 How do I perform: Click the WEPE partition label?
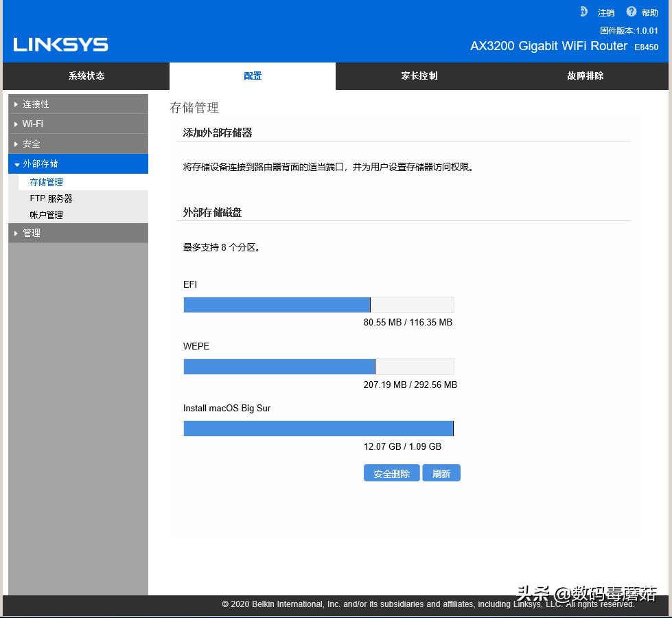pos(196,346)
